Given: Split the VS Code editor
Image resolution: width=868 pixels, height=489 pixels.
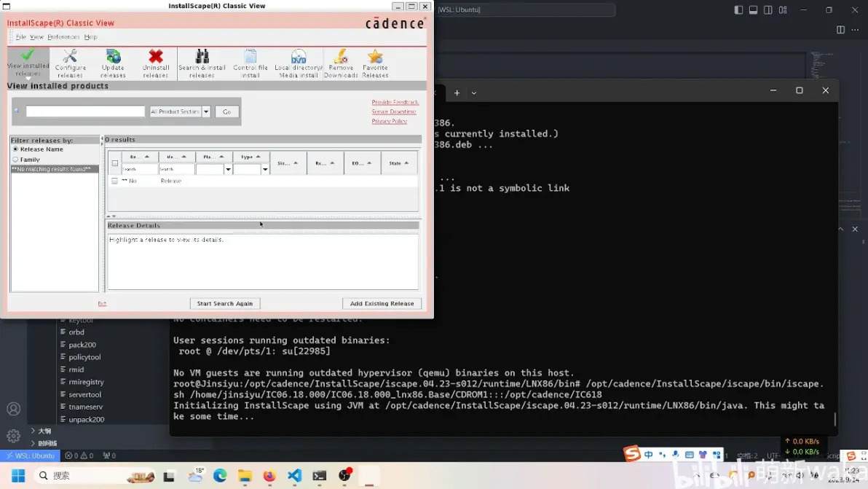Looking at the screenshot, I should pos(840,30).
